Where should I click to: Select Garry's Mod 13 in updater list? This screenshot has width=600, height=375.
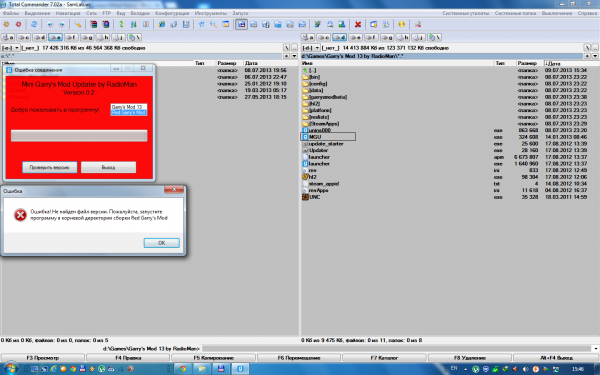point(129,107)
